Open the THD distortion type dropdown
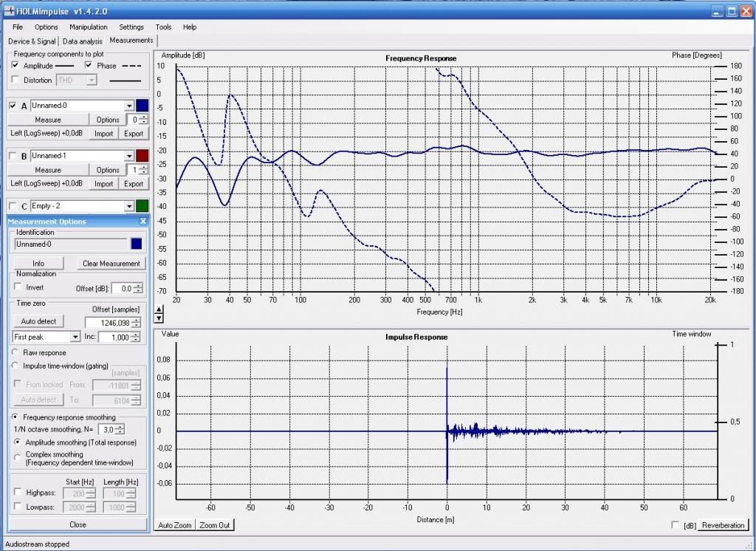Screen dimensions: 756x551 tap(91, 80)
